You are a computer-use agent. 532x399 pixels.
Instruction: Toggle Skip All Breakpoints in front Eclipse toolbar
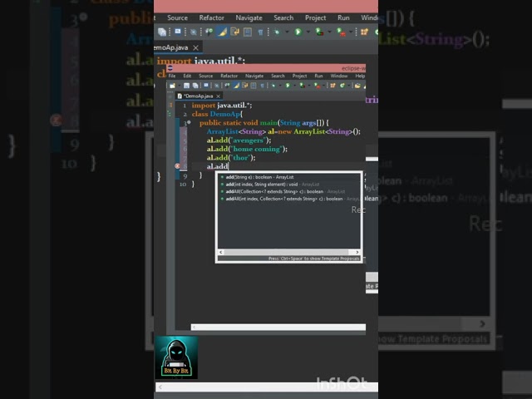coord(217,86)
